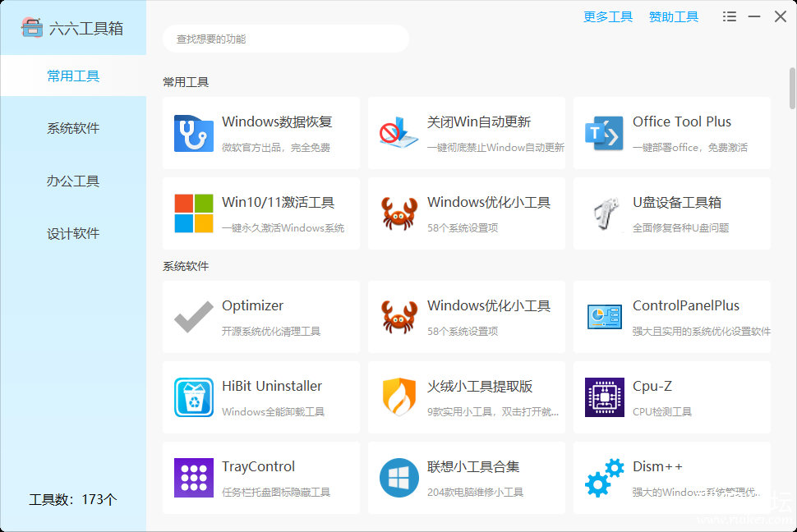Go to the 设计软件 sidebar tab
This screenshot has height=532, width=797.
73,233
